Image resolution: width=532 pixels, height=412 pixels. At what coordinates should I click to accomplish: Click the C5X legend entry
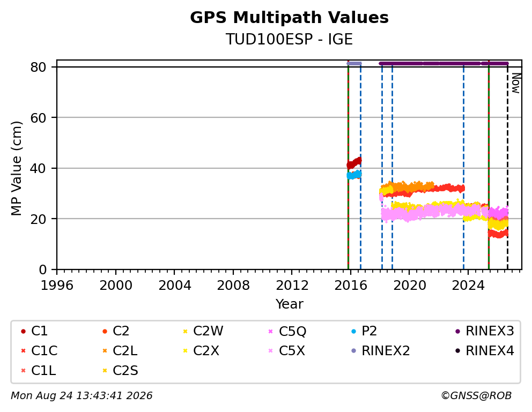(x=287, y=351)
